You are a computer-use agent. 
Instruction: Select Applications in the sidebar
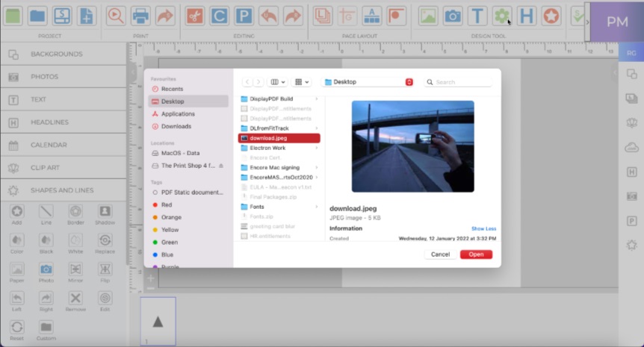[188, 114]
